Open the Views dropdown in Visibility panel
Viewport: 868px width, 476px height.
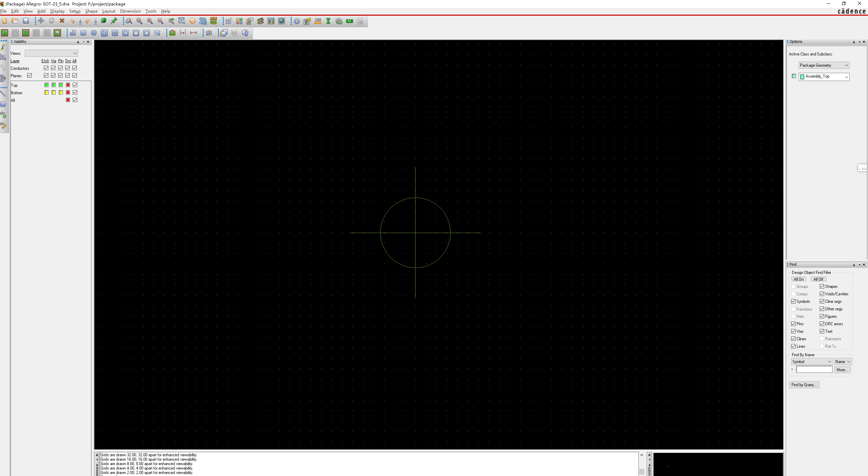click(x=51, y=53)
